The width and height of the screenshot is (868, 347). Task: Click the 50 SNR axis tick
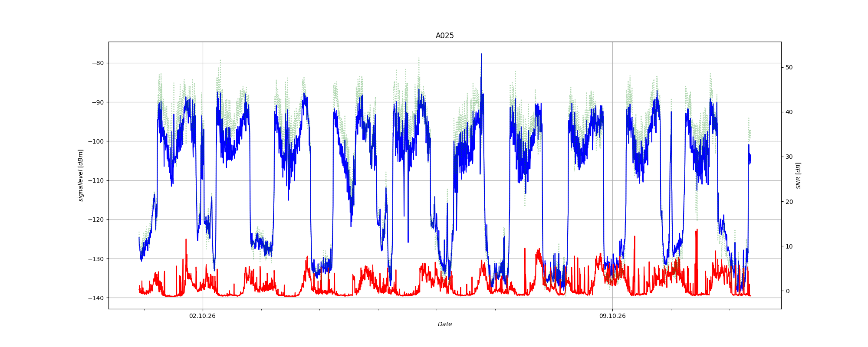tap(789, 67)
